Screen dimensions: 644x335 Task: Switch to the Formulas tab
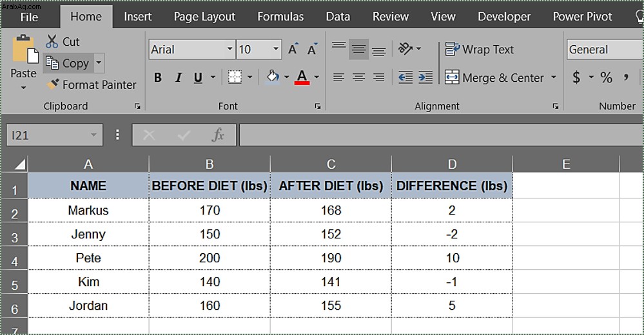coord(280,16)
